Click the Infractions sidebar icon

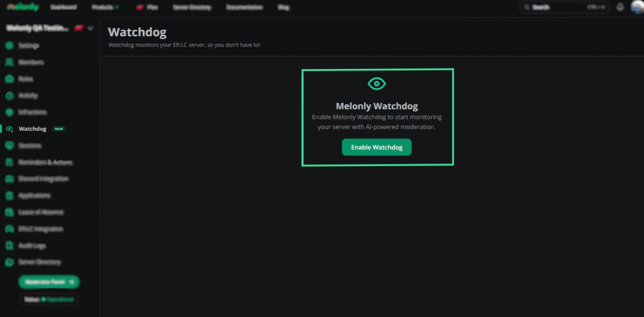(9, 112)
